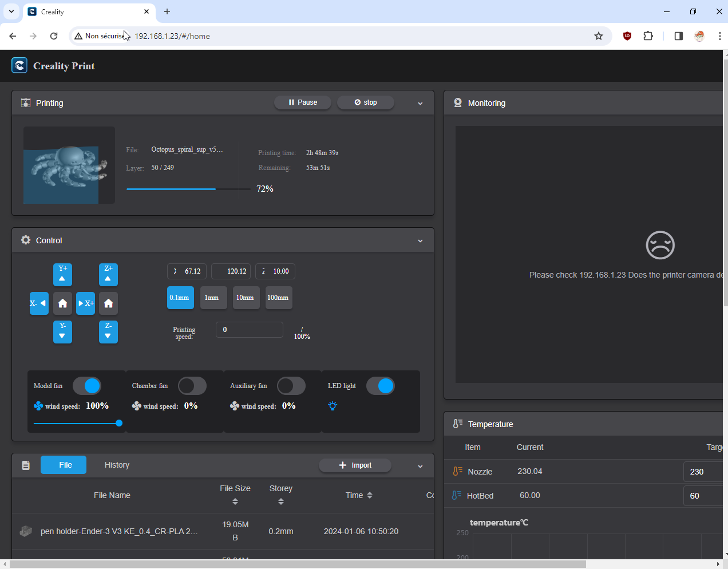
Task: Jog the X- axis arrow button
Action: (x=39, y=303)
